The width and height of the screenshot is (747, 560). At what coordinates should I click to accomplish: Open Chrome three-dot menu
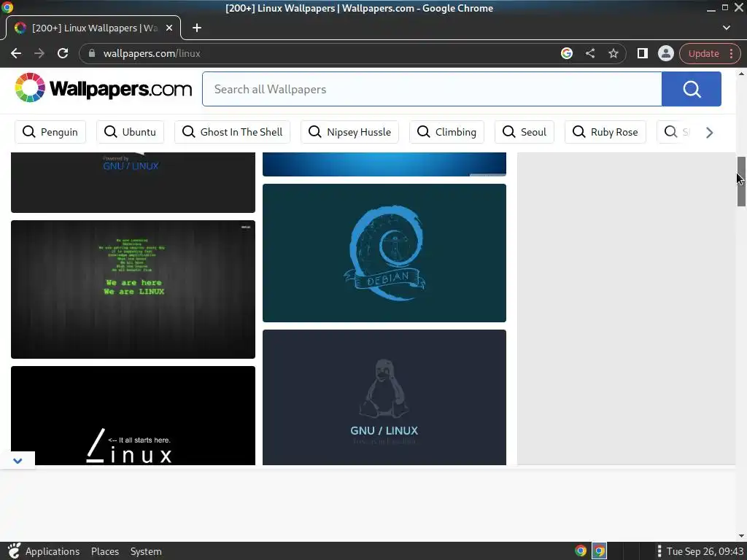[x=731, y=53]
